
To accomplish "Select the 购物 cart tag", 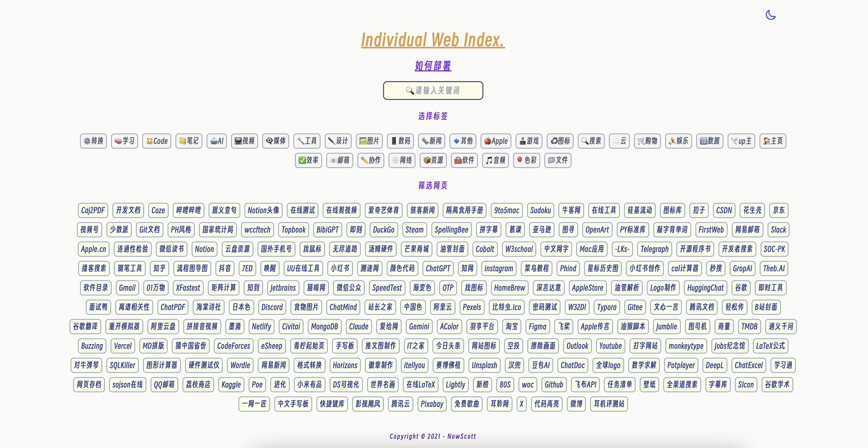I will click(x=647, y=141).
